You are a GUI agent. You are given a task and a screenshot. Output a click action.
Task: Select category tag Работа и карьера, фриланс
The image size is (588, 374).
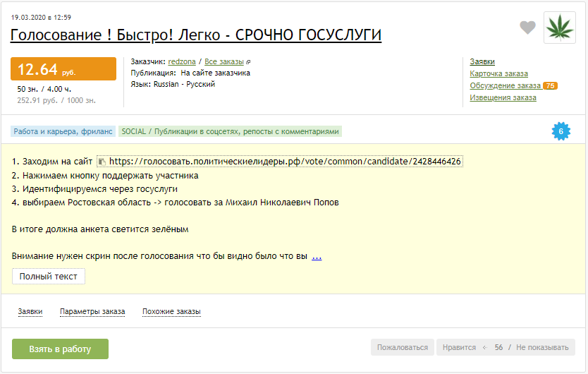coord(63,131)
